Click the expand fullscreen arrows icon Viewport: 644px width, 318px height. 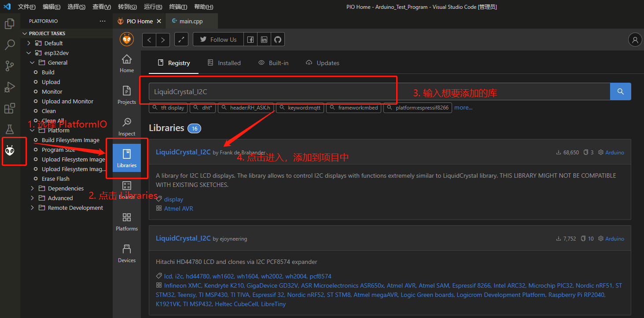click(181, 40)
